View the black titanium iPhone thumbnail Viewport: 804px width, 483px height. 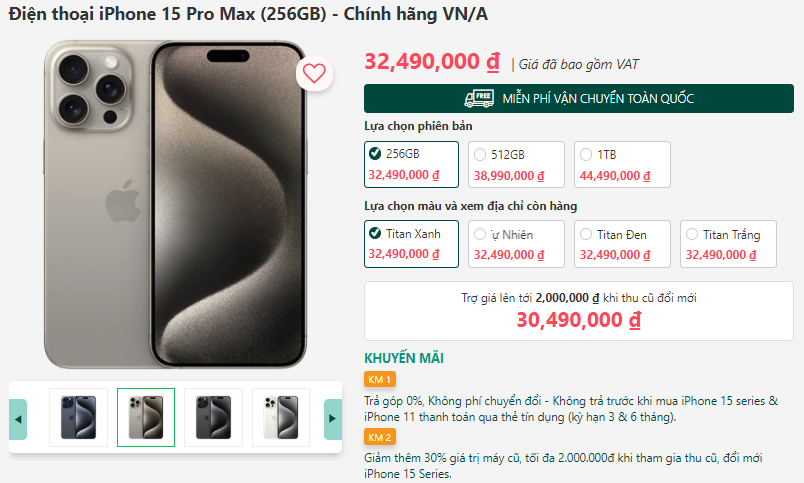point(213,417)
